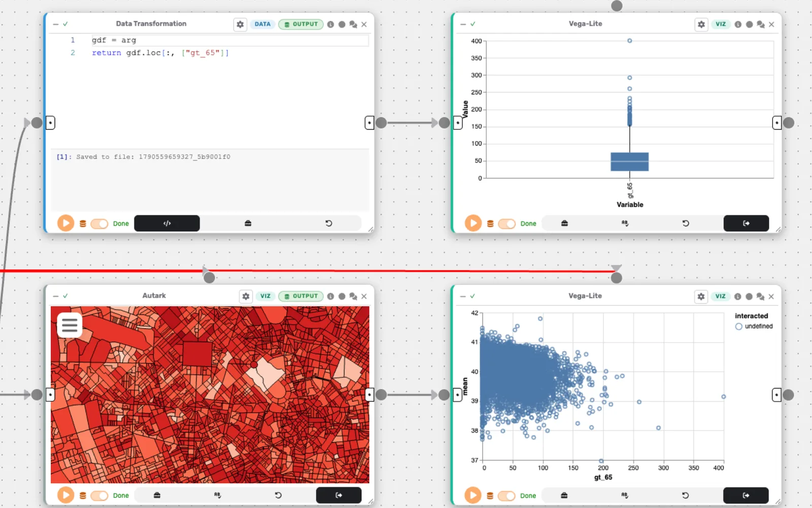The width and height of the screenshot is (812, 508).
Task: Collapse the Autark node with minus
Action: [56, 296]
